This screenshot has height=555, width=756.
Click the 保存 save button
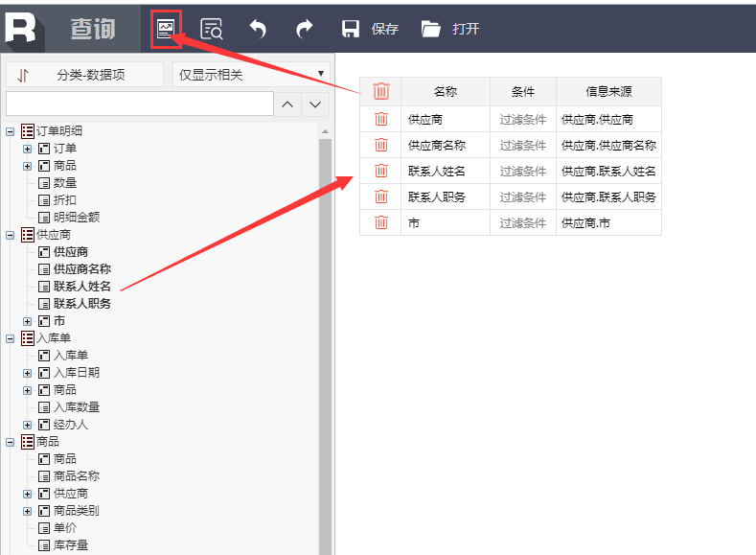tap(370, 29)
